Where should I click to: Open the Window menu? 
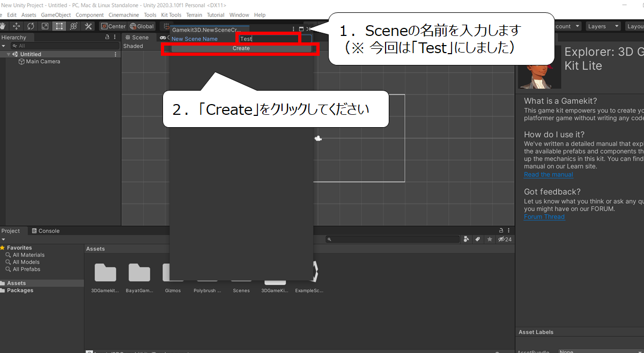(239, 15)
